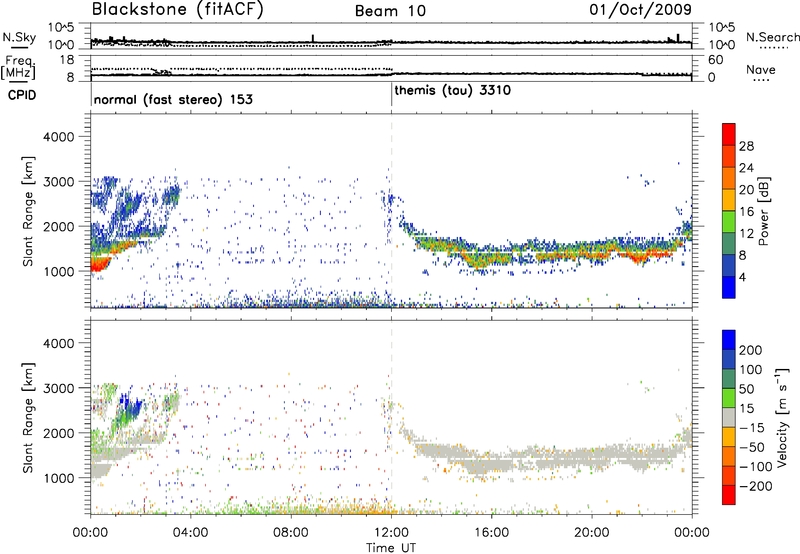
Task: Pick the red bottom segment of Velocity colorbar
Action: point(729,495)
